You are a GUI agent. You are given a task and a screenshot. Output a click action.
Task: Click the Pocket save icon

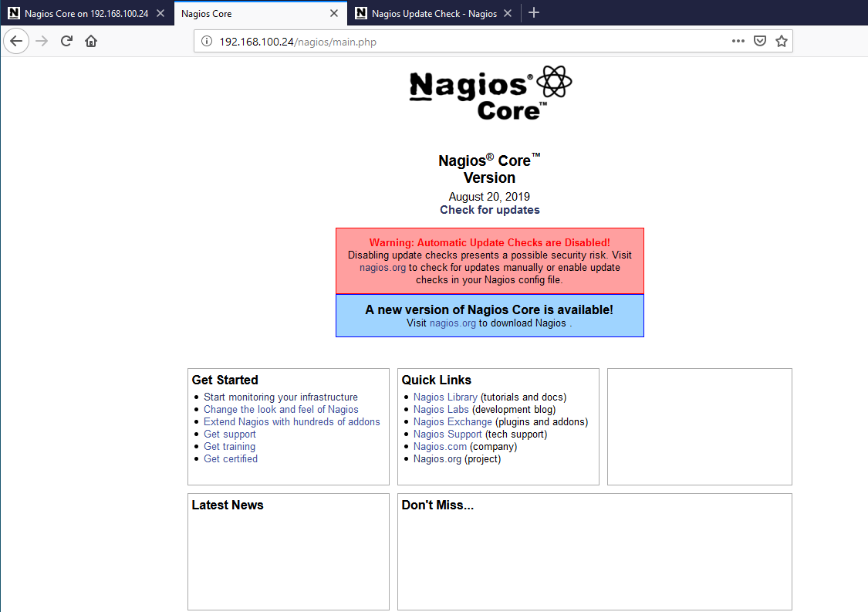760,42
